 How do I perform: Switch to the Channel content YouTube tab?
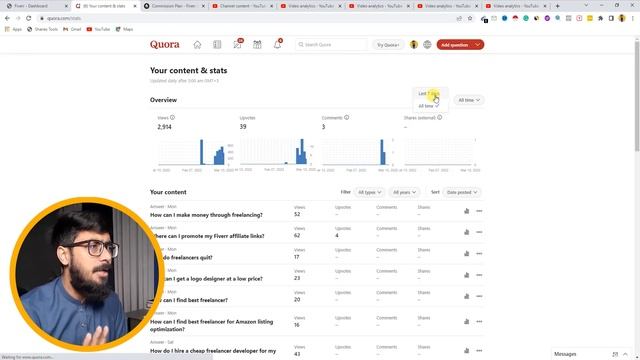tap(242, 6)
